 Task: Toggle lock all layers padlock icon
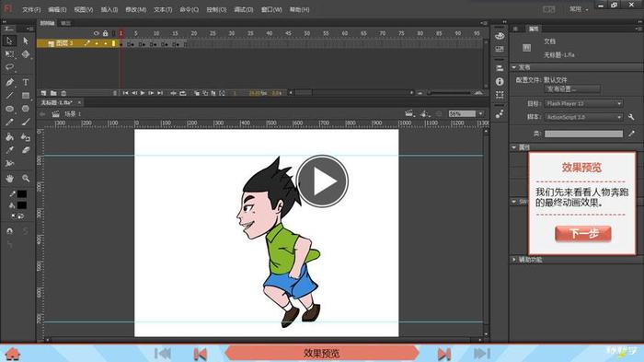point(106,33)
